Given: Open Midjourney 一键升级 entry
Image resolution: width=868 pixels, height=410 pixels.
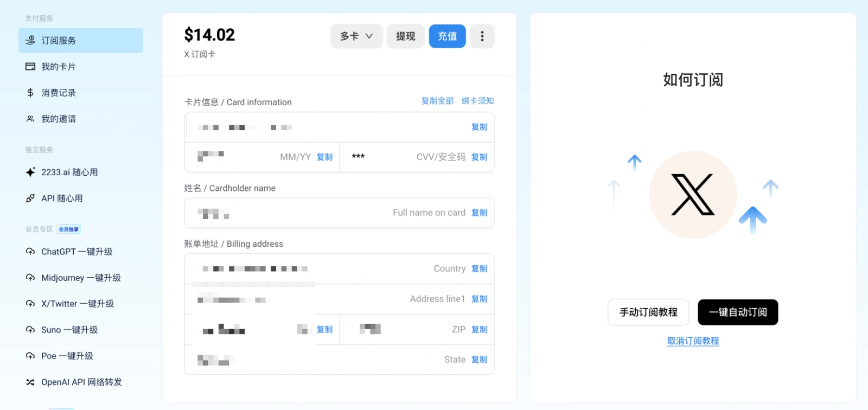Looking at the screenshot, I should click(81, 278).
